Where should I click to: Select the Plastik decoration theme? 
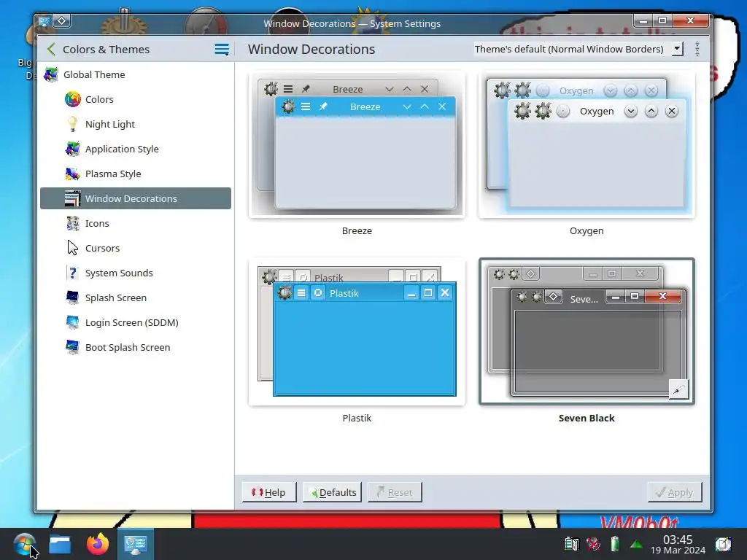click(357, 332)
